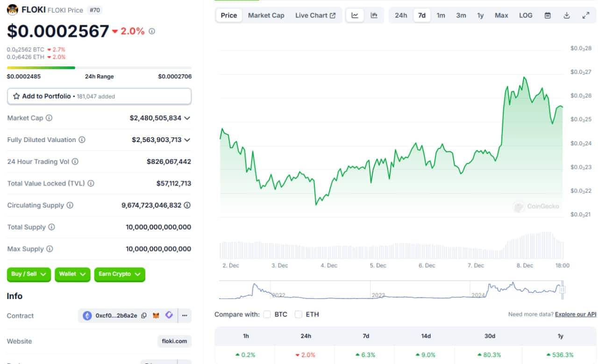Click the Total Supply info icon

pyautogui.click(x=51, y=227)
